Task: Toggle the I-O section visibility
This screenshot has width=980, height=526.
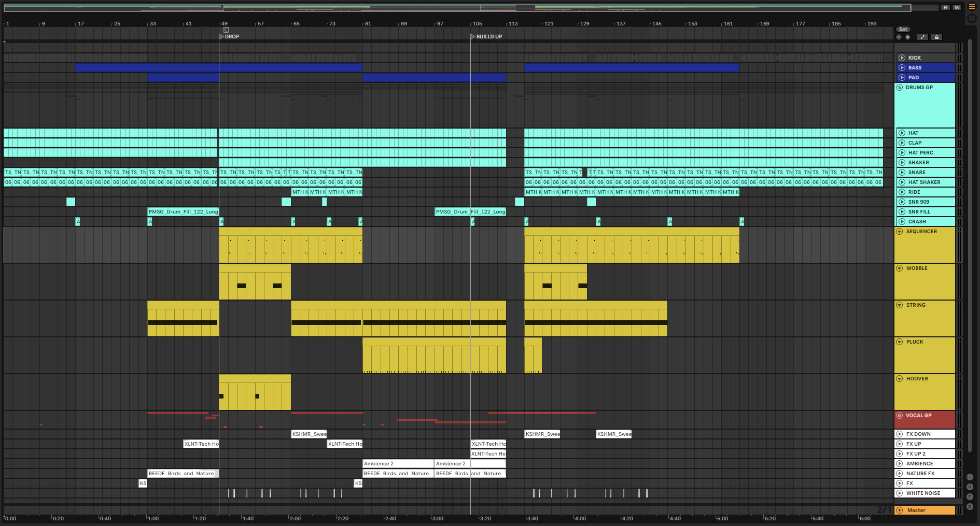Action: (970, 477)
